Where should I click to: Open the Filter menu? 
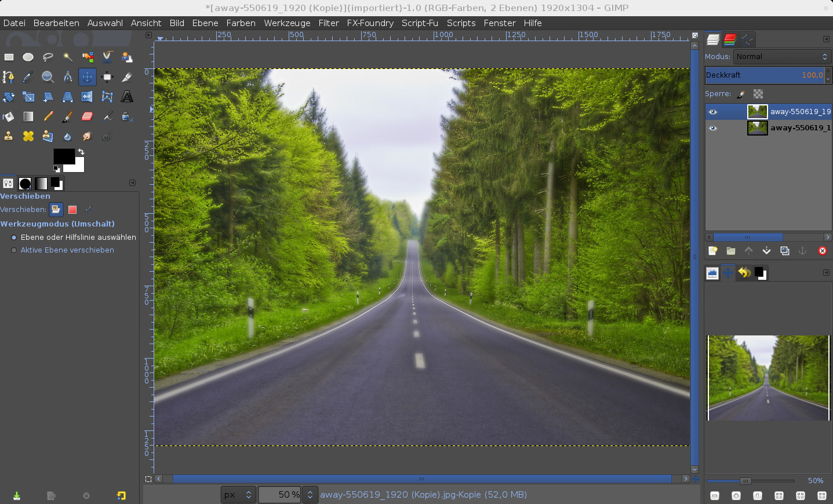click(x=329, y=23)
